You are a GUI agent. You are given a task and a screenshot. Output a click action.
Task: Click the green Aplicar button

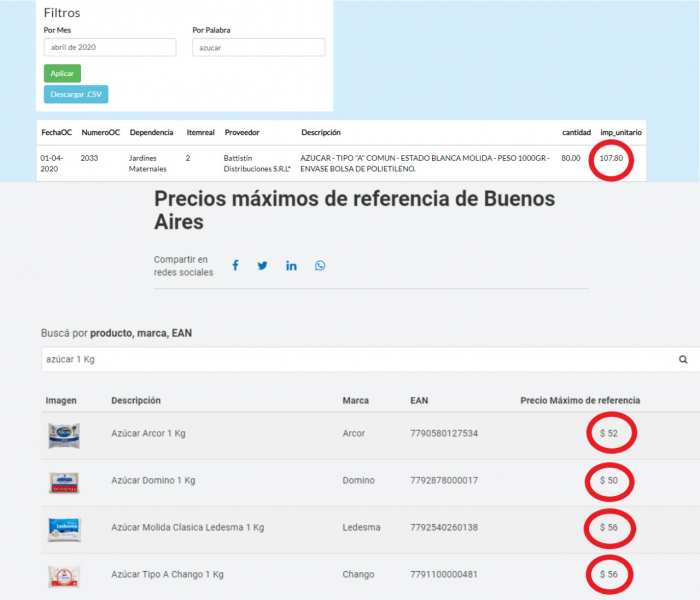[62, 73]
